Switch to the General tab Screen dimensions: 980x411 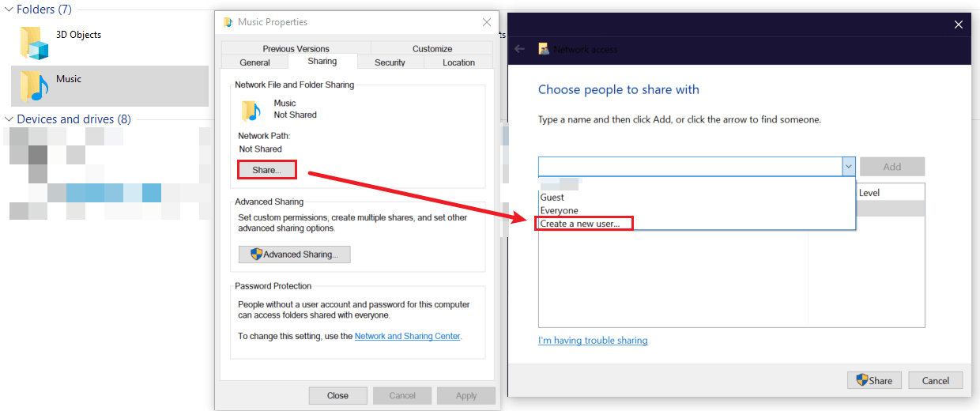pos(254,62)
